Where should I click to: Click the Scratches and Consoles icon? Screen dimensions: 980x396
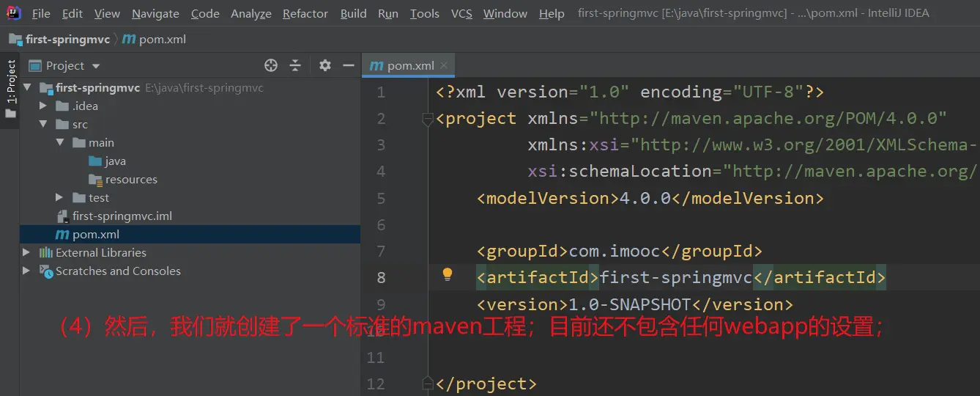click(x=46, y=271)
